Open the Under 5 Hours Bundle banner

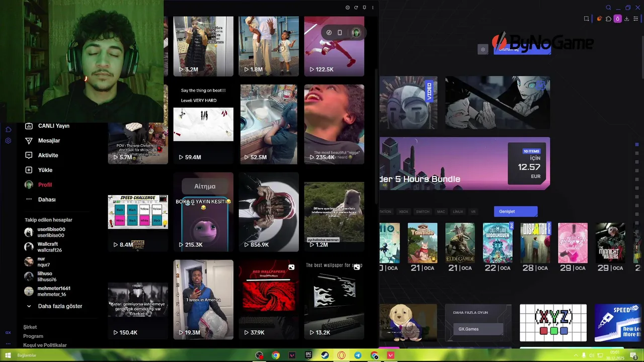tap(465, 163)
